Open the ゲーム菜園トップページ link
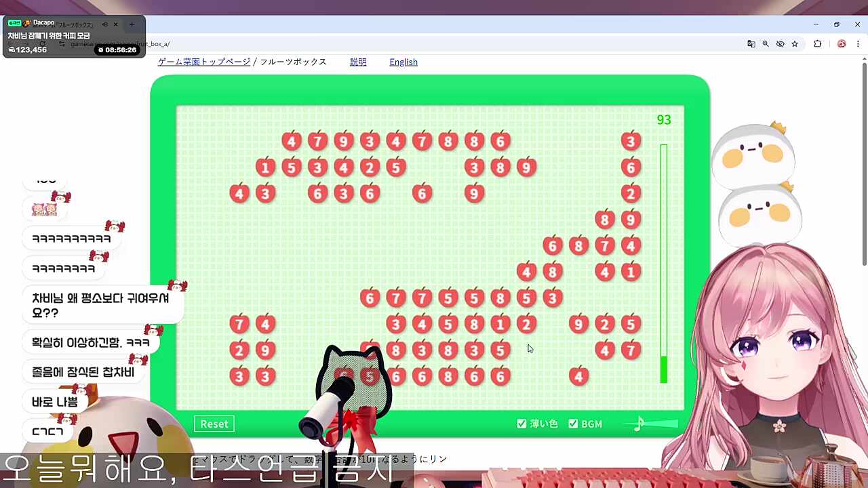868x488 pixels. coord(204,62)
